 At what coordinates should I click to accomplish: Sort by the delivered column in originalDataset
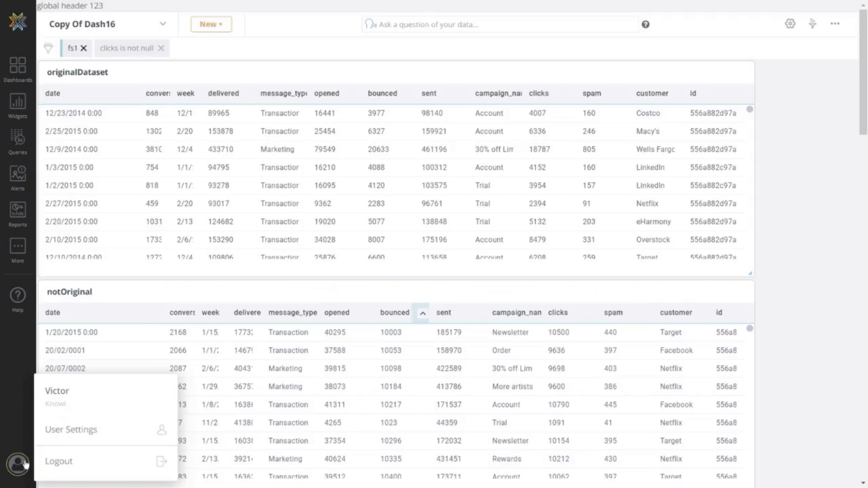pyautogui.click(x=223, y=94)
